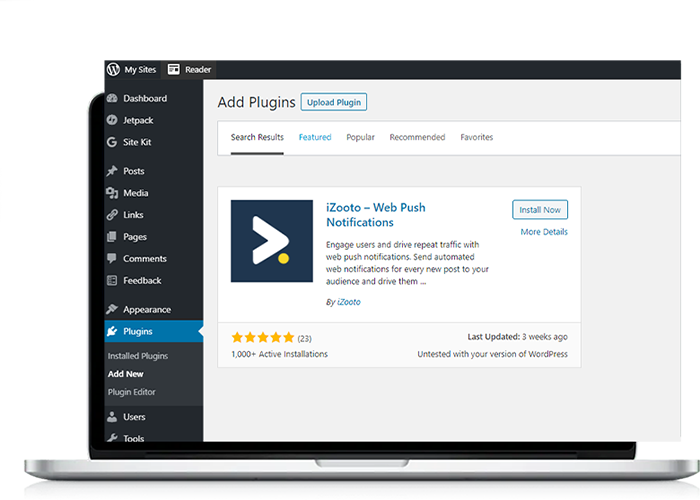Open Plugin Editor submenu item
The width and height of the screenshot is (700, 500).
[x=132, y=392]
